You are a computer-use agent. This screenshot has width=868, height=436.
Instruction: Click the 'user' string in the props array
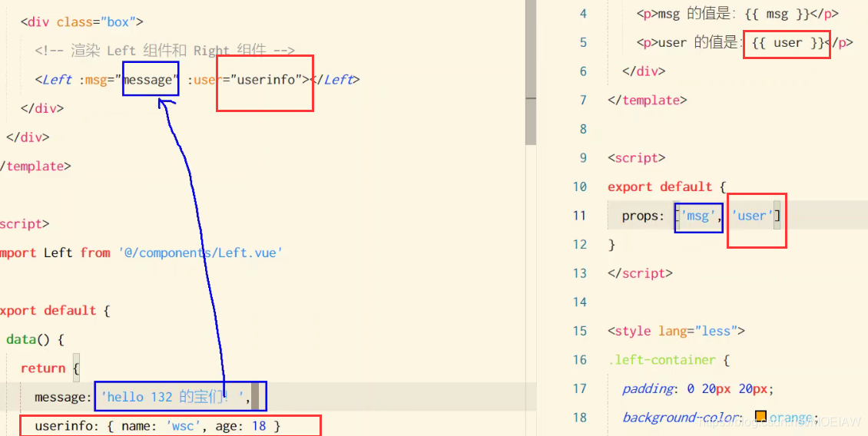(752, 215)
